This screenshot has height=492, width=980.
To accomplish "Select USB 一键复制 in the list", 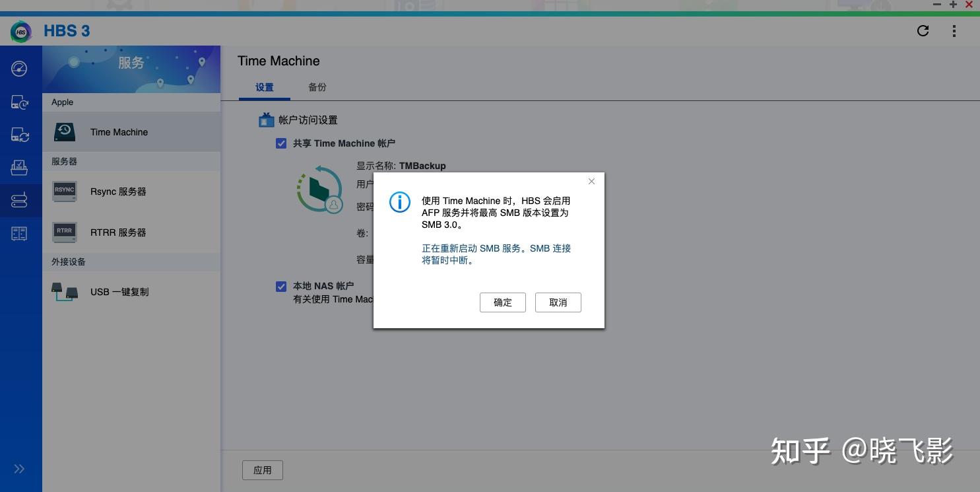I will tap(131, 292).
